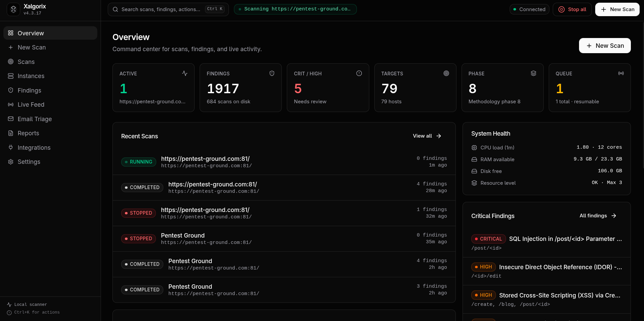
Task: Click the shield icon on FINDINGS card
Action: pyautogui.click(x=272, y=73)
